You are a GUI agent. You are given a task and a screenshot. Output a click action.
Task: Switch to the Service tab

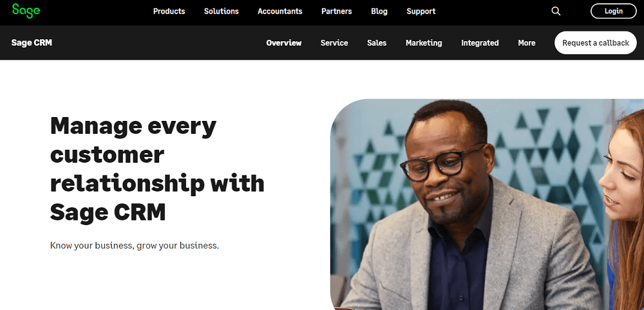(x=334, y=42)
